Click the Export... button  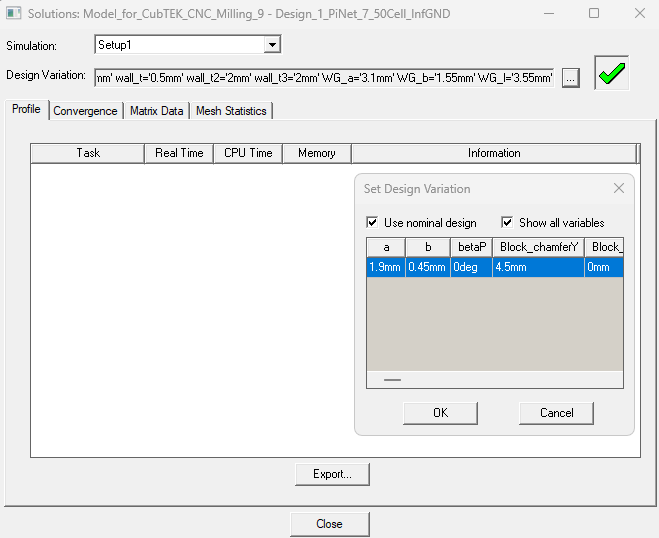(x=332, y=475)
